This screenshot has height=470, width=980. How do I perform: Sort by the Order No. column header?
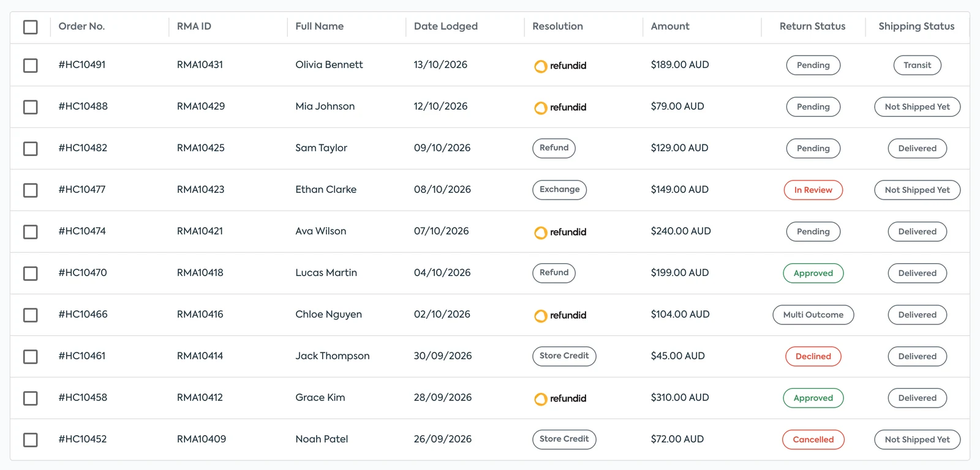tap(81, 26)
